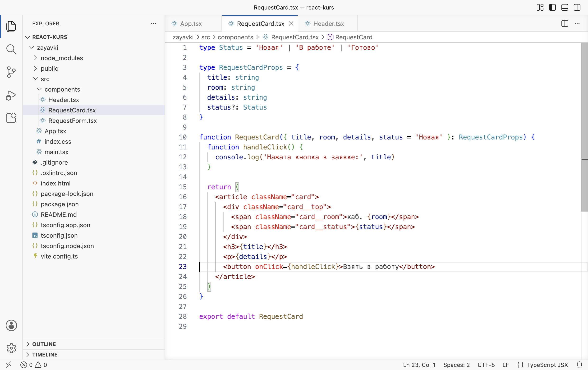Expand the TIMELINE section
Viewport: 588px width, 370px height.
[x=93, y=354]
